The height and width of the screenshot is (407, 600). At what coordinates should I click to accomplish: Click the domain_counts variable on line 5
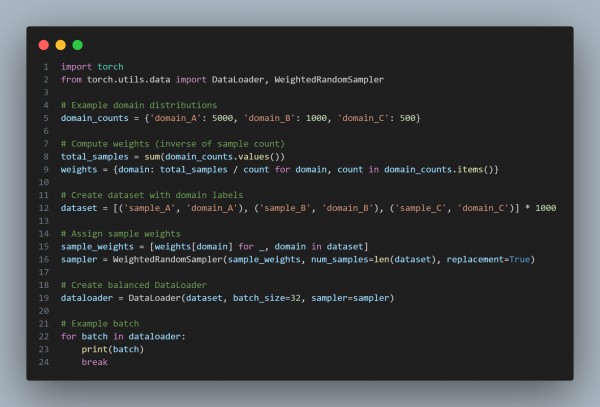pyautogui.click(x=95, y=118)
